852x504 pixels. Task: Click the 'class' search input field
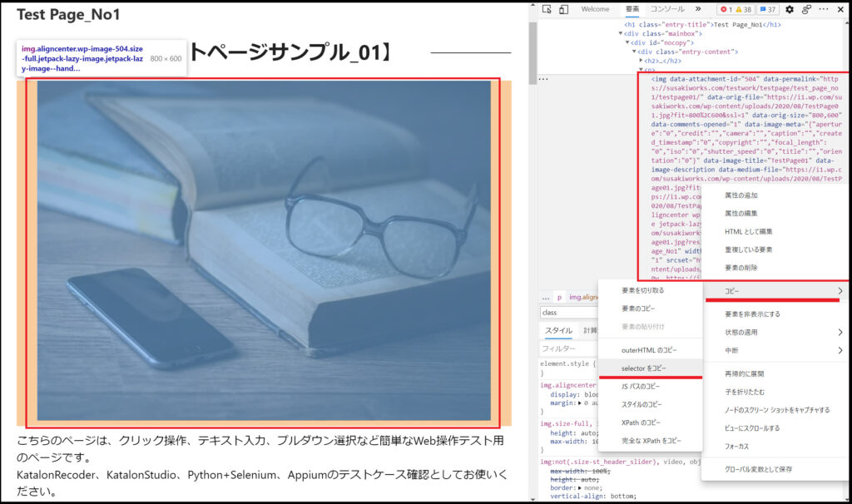[569, 312]
